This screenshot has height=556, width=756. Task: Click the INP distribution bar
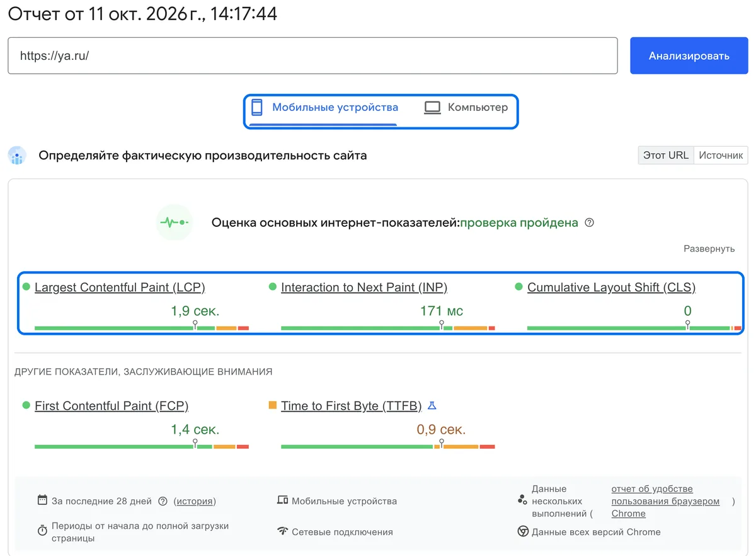388,328
